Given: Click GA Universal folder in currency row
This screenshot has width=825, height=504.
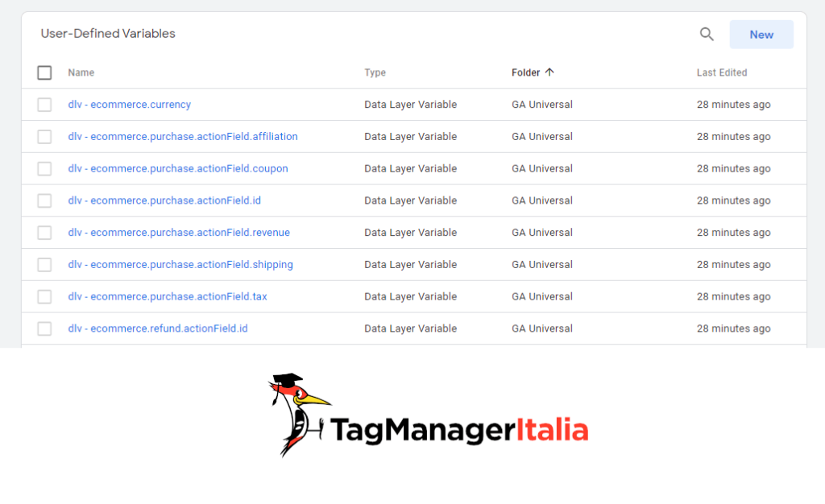Looking at the screenshot, I should (x=542, y=105).
